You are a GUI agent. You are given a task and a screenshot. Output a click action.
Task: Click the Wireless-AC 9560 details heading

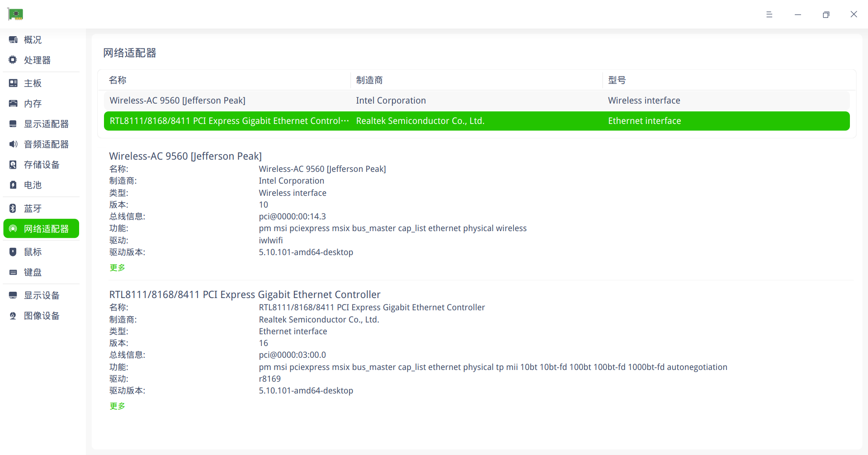point(185,156)
